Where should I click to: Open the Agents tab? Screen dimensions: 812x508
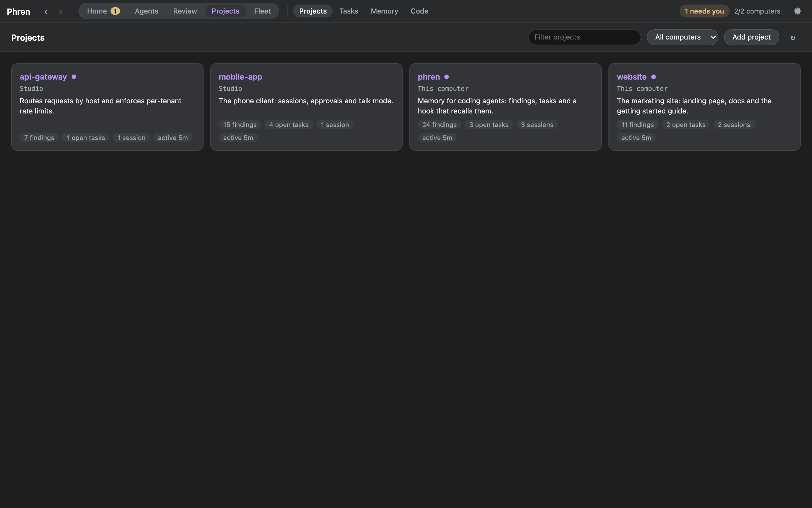146,11
